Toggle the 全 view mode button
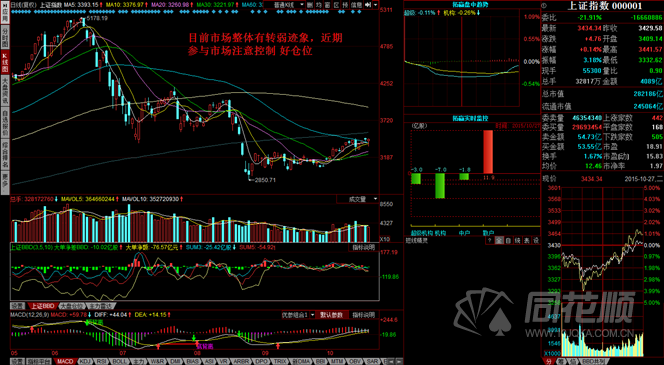664x365 pixels. point(499,240)
